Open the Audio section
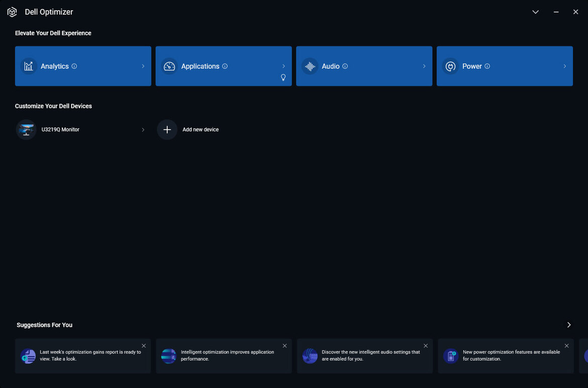The image size is (588, 388). click(x=364, y=66)
